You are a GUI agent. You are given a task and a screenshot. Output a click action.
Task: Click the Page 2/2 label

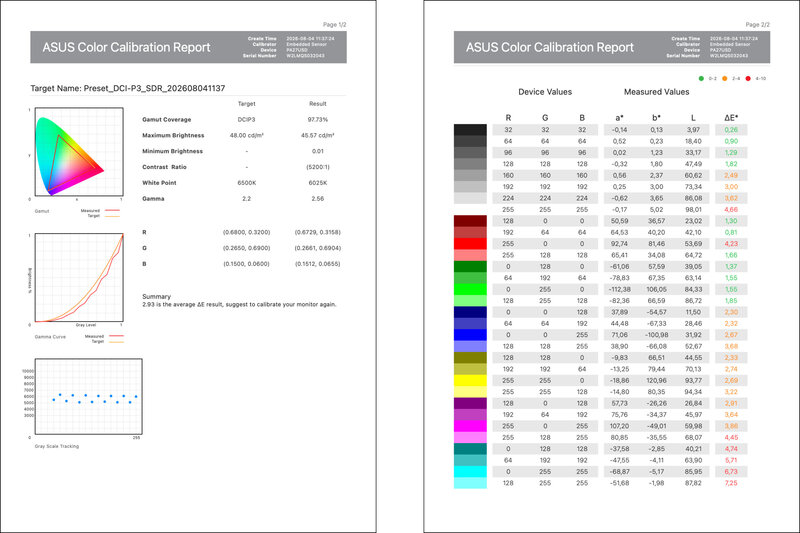758,24
